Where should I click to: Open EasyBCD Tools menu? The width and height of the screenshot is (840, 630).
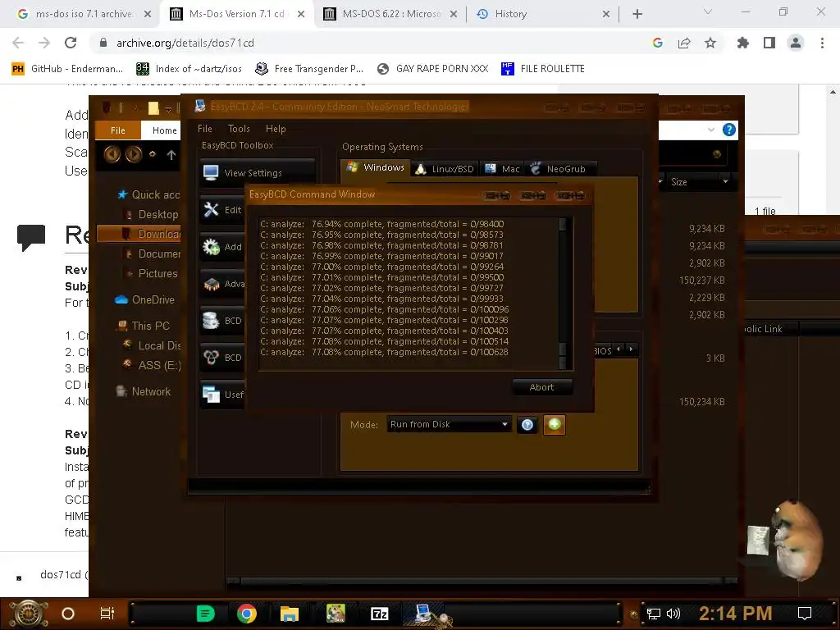point(239,129)
